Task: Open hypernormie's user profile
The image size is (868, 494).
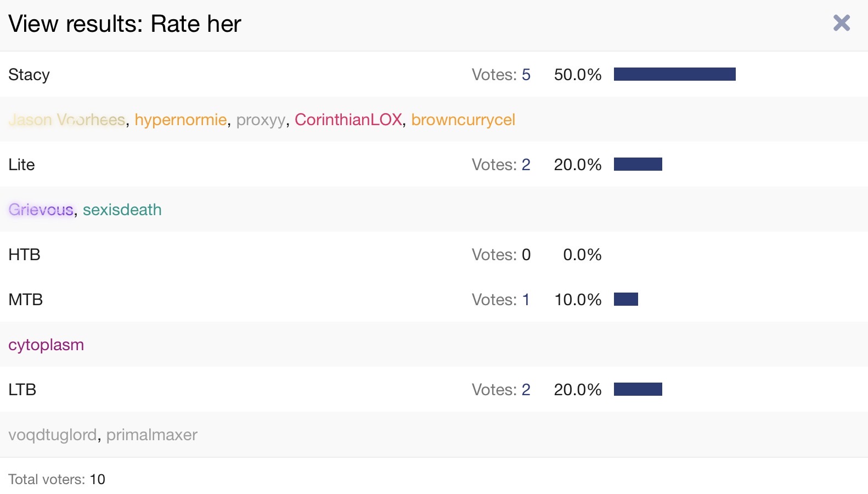Action: point(181,120)
